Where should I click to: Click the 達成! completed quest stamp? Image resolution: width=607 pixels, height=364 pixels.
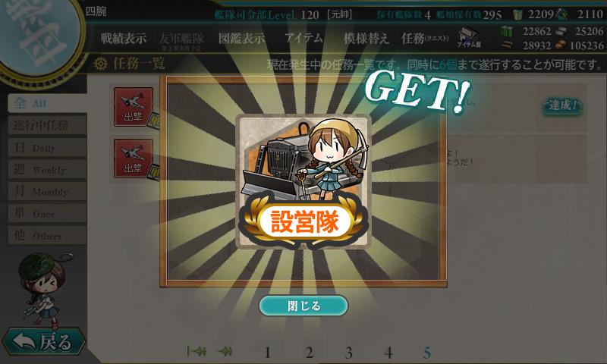562,105
